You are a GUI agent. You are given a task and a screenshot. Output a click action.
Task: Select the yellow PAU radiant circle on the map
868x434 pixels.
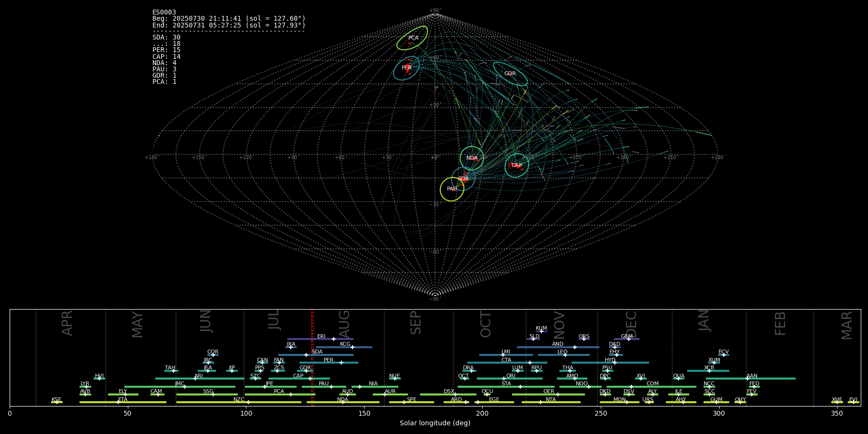[x=452, y=189]
